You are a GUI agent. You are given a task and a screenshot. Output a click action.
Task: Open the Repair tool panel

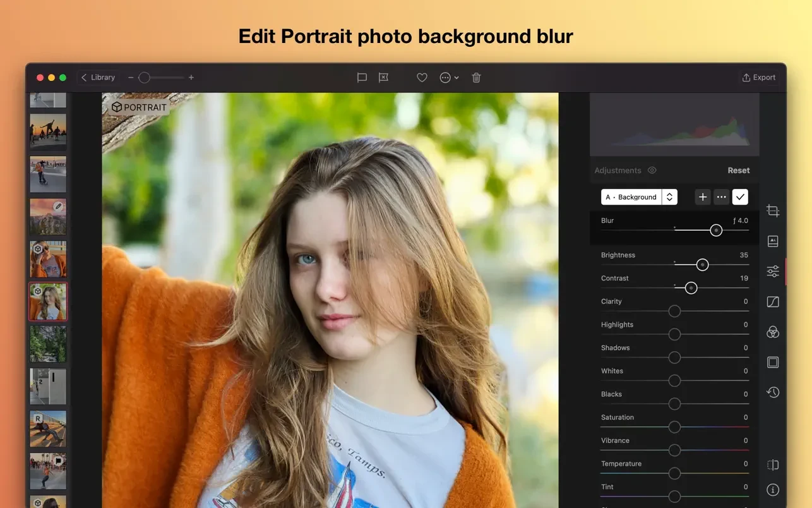point(773,241)
